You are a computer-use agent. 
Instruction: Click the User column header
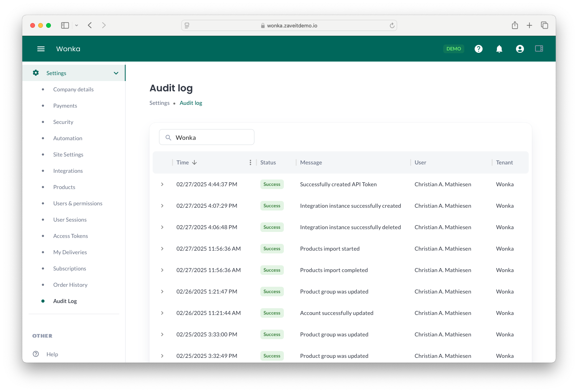[x=420, y=162]
